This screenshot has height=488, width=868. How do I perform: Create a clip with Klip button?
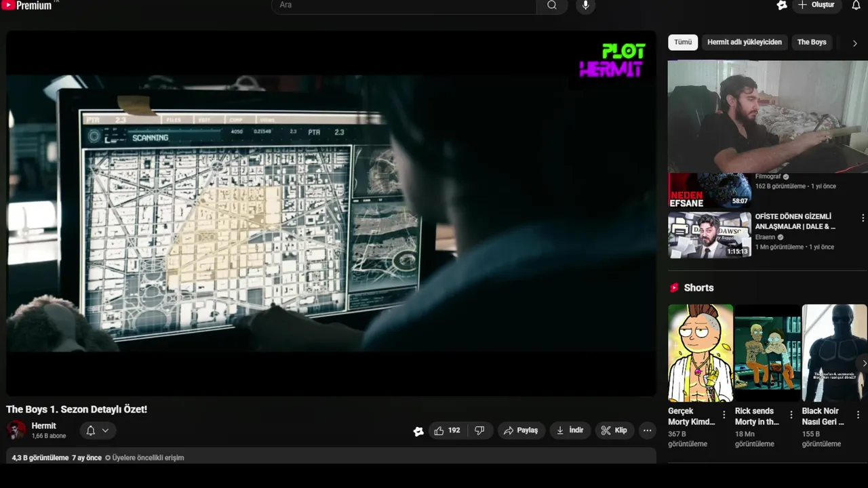click(x=614, y=430)
